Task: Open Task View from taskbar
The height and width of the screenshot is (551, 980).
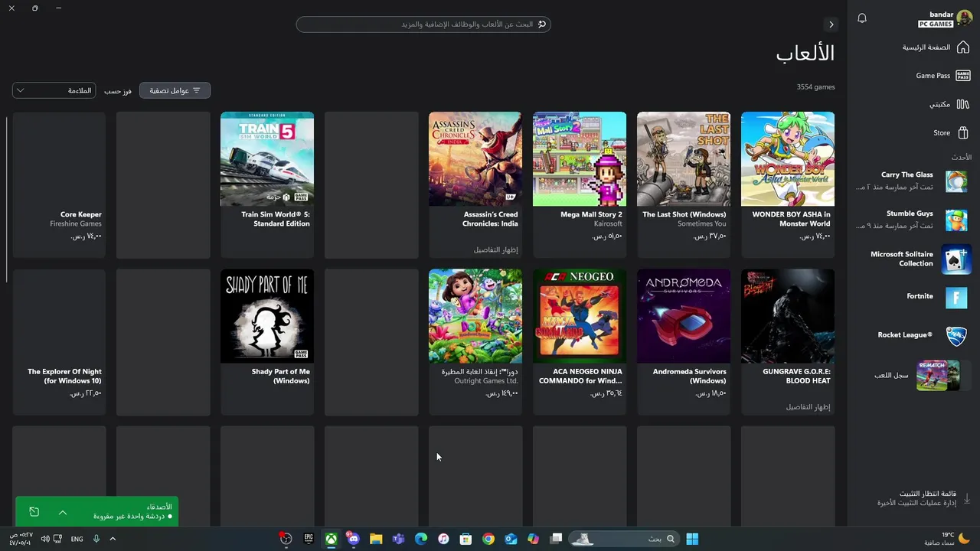Action: pyautogui.click(x=556, y=539)
